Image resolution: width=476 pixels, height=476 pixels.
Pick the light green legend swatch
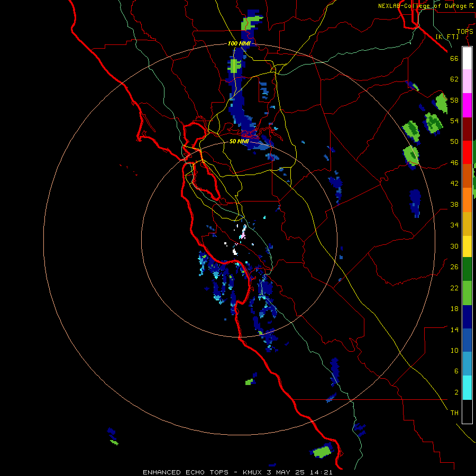[x=467, y=293]
